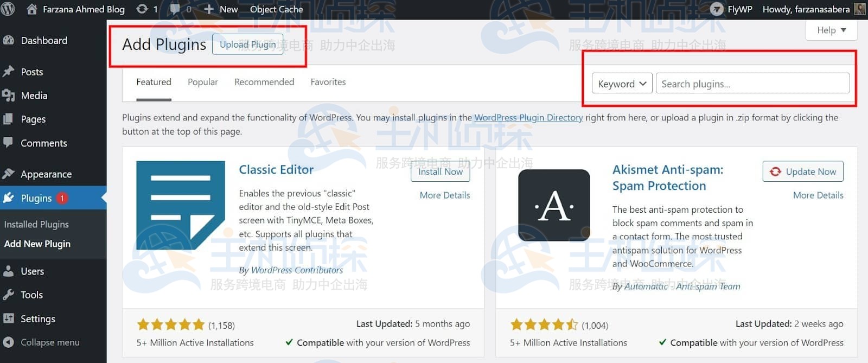Screen dimensions: 868x363
Task: Update the Akismet plugin now
Action: coord(803,171)
